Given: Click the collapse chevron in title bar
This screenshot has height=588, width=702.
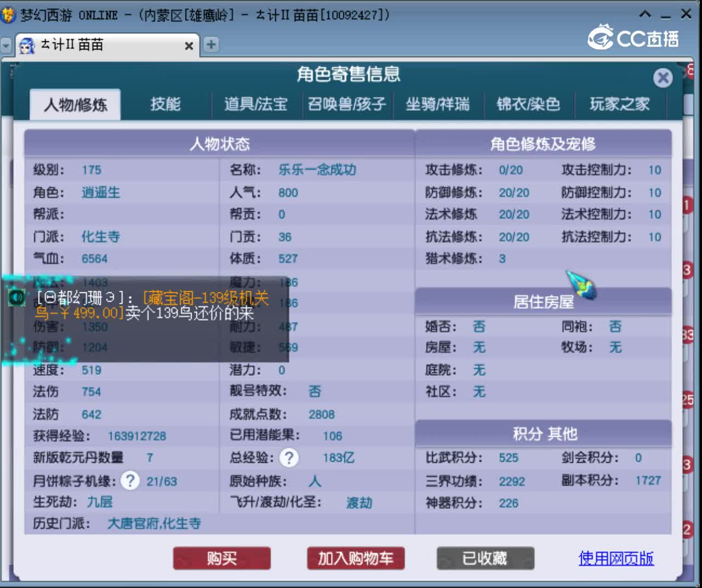Looking at the screenshot, I should (x=646, y=14).
